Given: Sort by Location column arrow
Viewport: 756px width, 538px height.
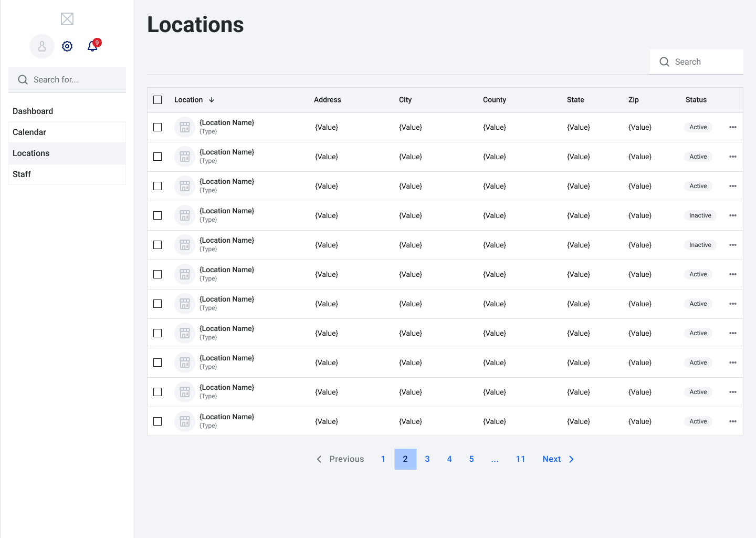Looking at the screenshot, I should click(212, 100).
